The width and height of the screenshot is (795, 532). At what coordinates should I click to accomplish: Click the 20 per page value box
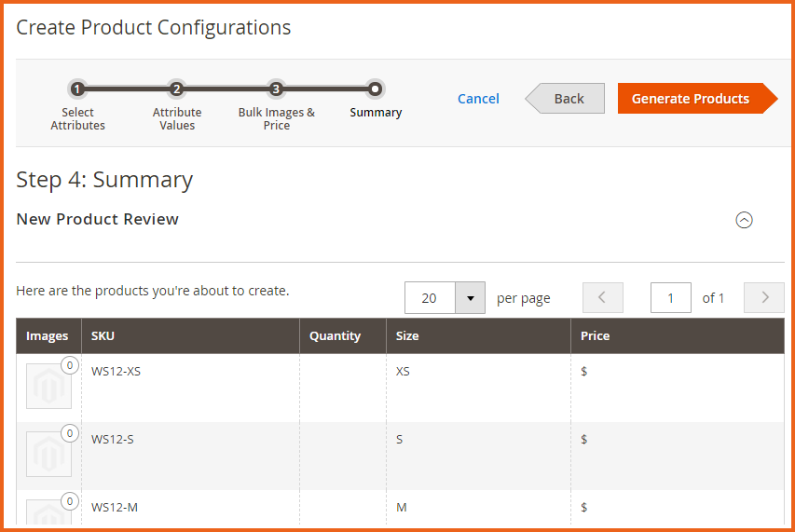pos(430,298)
